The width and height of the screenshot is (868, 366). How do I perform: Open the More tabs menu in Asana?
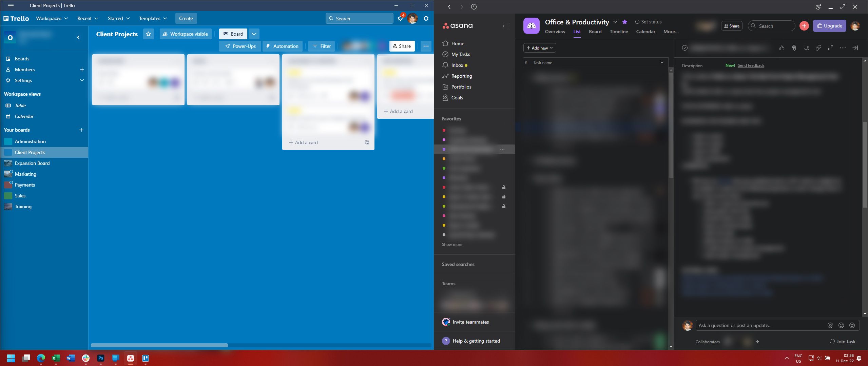click(671, 32)
